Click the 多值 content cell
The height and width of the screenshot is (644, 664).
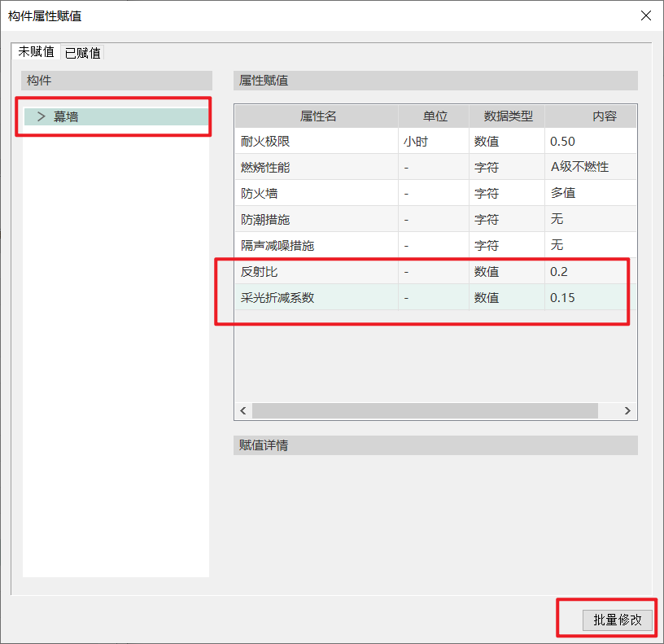coord(590,193)
